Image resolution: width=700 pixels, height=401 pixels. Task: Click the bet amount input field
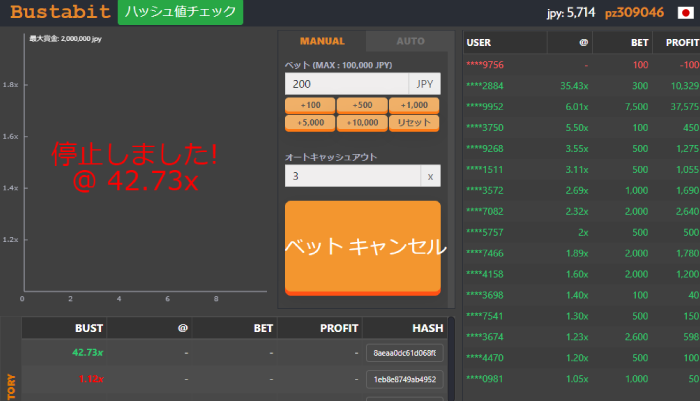[346, 85]
